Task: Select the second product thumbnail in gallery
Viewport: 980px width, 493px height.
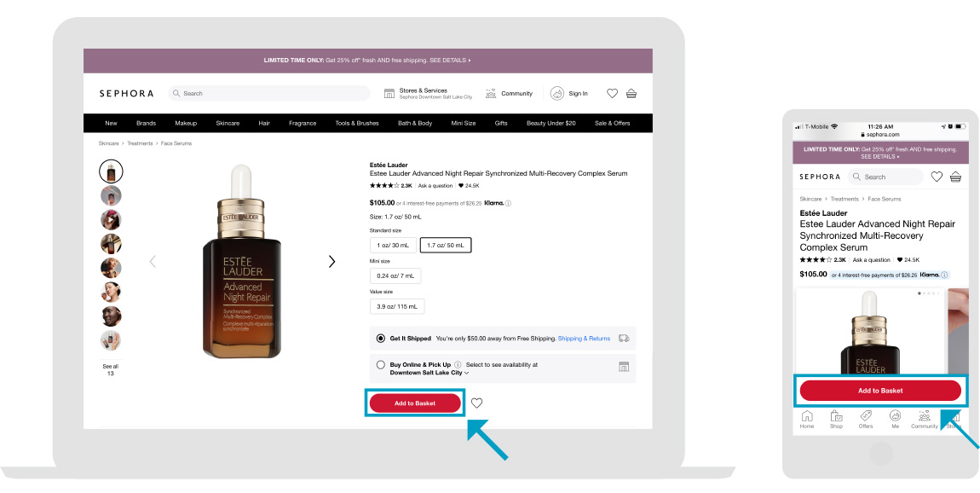Action: [x=112, y=196]
